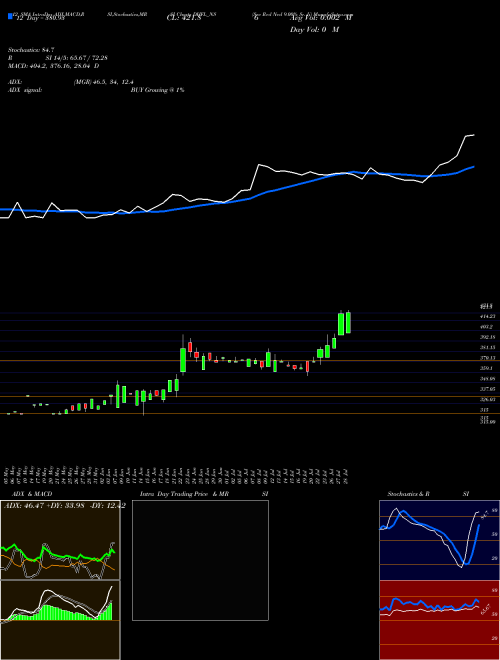Click the 'ADX signal:' label

coord(25,90)
